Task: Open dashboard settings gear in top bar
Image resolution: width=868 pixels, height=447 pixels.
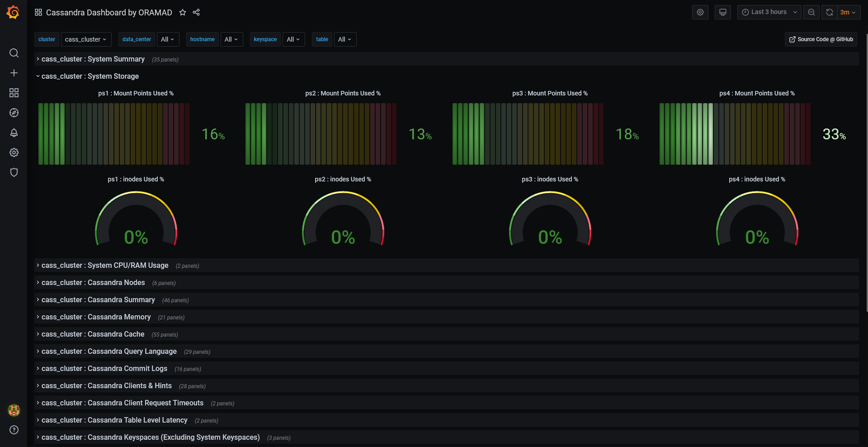Action: 700,12
